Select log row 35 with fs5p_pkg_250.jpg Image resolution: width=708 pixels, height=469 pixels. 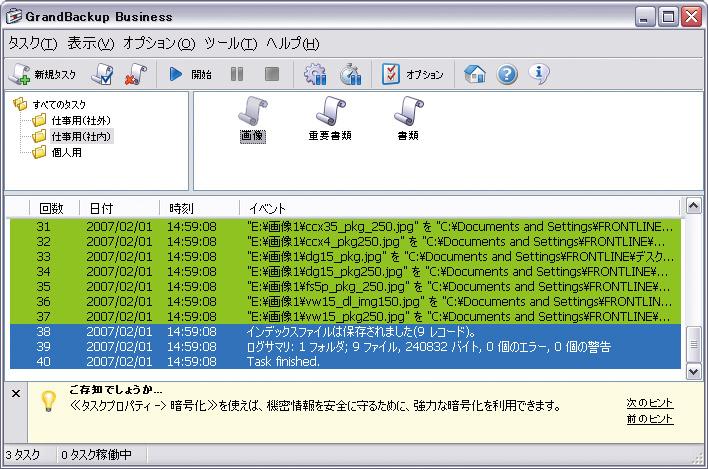coord(345,287)
